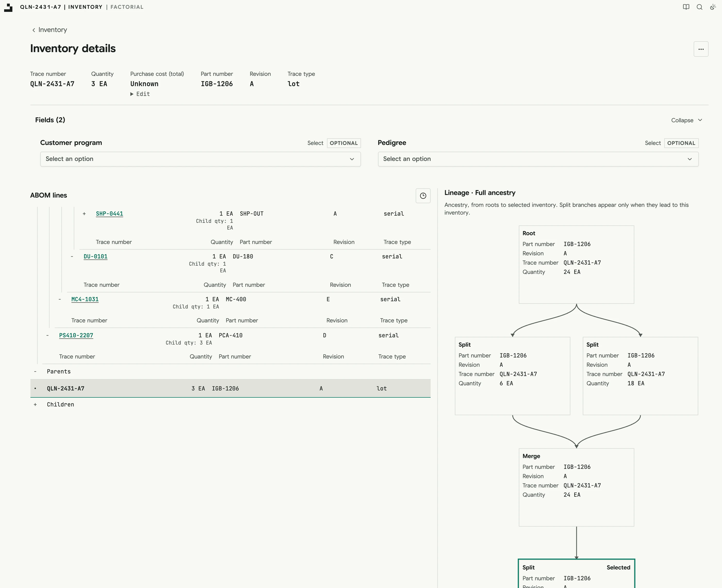The image size is (722, 588).
Task: Collapse the Fields section
Action: point(687,120)
